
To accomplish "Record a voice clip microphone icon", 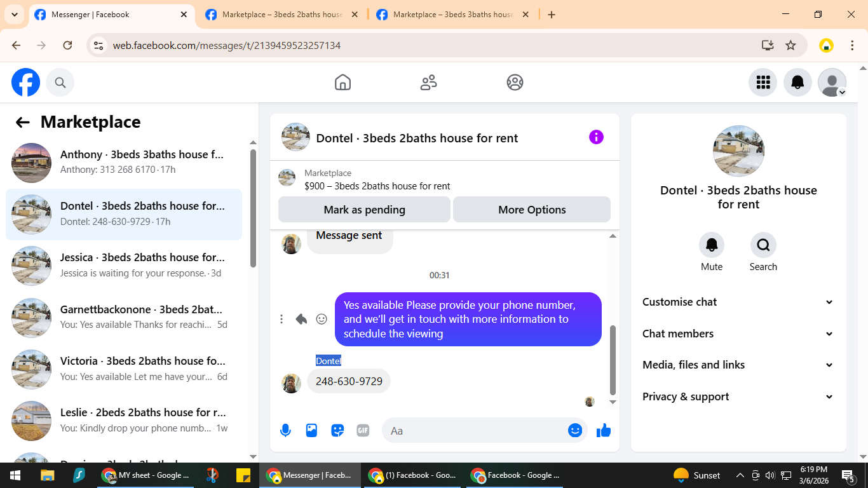I will pyautogui.click(x=286, y=431).
